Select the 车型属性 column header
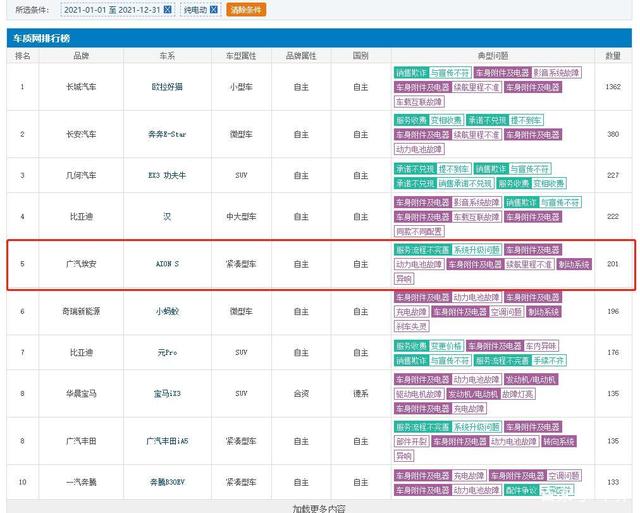The image size is (640, 513). tap(241, 56)
